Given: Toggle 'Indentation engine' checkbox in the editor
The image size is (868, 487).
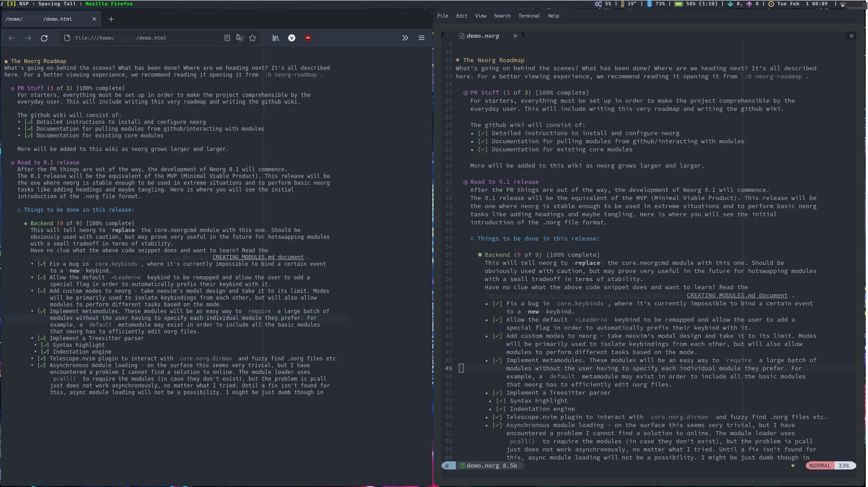Looking at the screenshot, I should tap(501, 409).
